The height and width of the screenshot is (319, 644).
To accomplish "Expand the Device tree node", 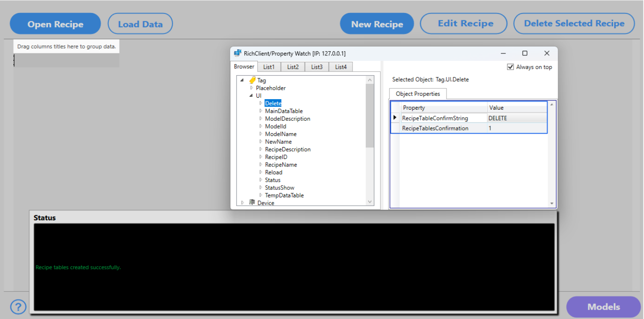I will [243, 203].
